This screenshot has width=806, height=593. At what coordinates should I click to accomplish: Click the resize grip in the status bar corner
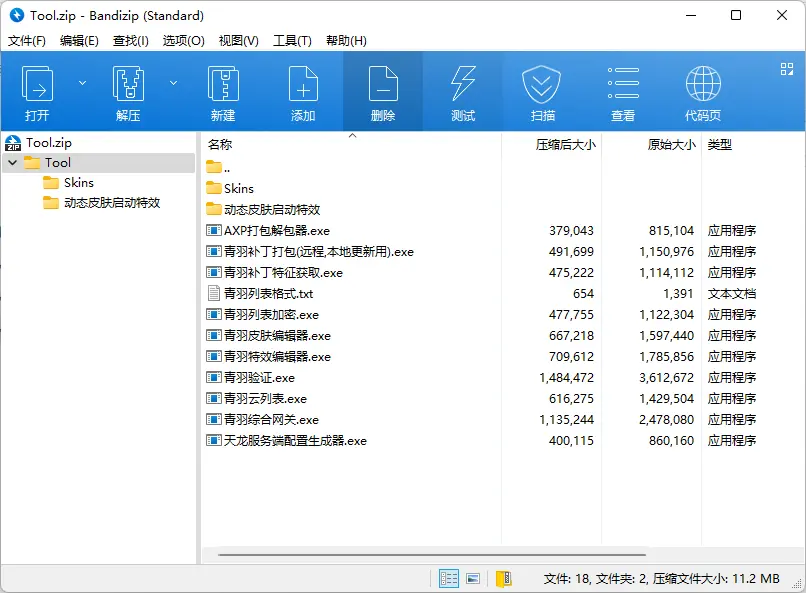(x=797, y=584)
